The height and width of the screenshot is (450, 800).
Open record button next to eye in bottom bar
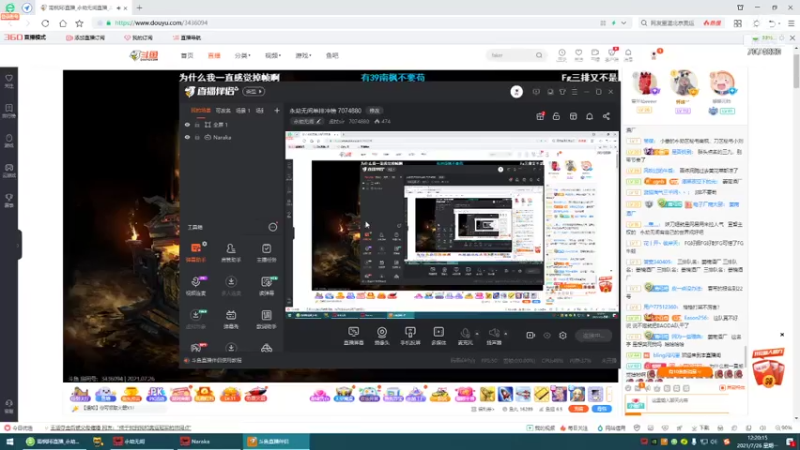[531, 335]
